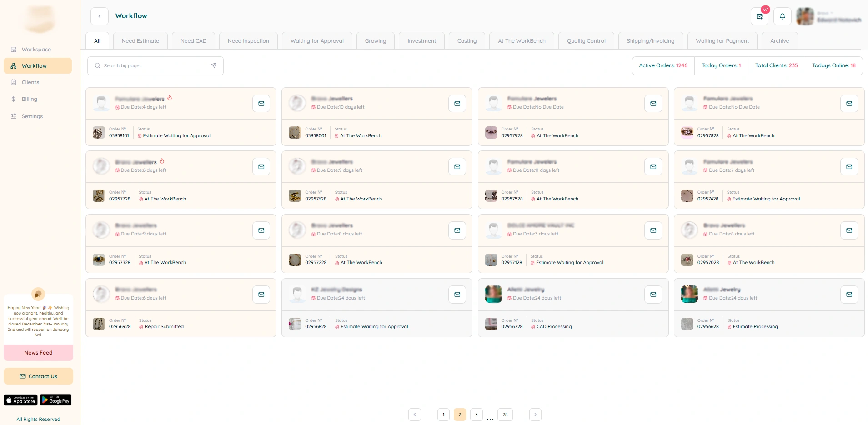Open the Waiting for Approval tab
This screenshot has width=868, height=425.
(x=317, y=41)
